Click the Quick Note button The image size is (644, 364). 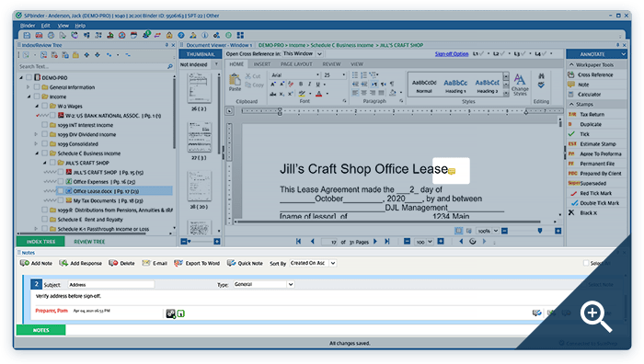tap(245, 263)
